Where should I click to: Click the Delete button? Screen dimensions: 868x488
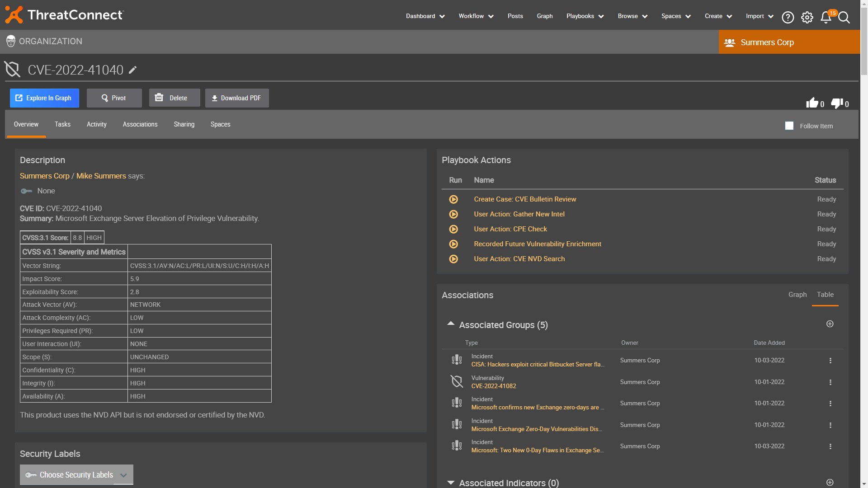tap(175, 98)
